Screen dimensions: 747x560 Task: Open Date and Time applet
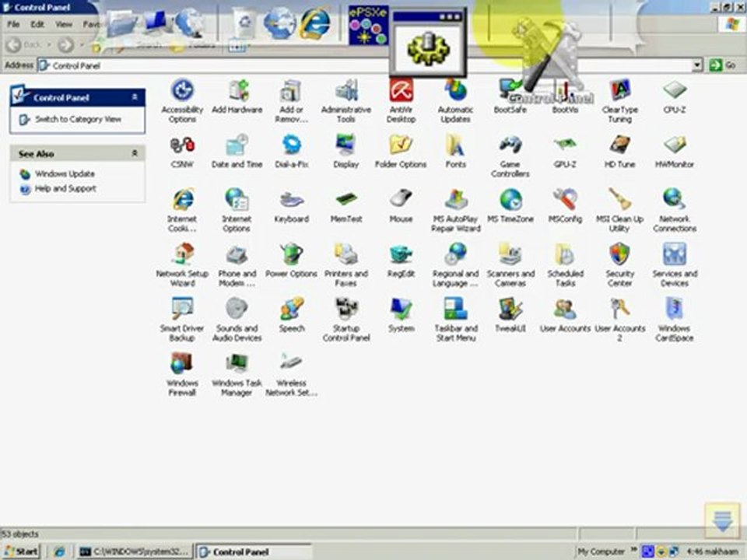[237, 151]
